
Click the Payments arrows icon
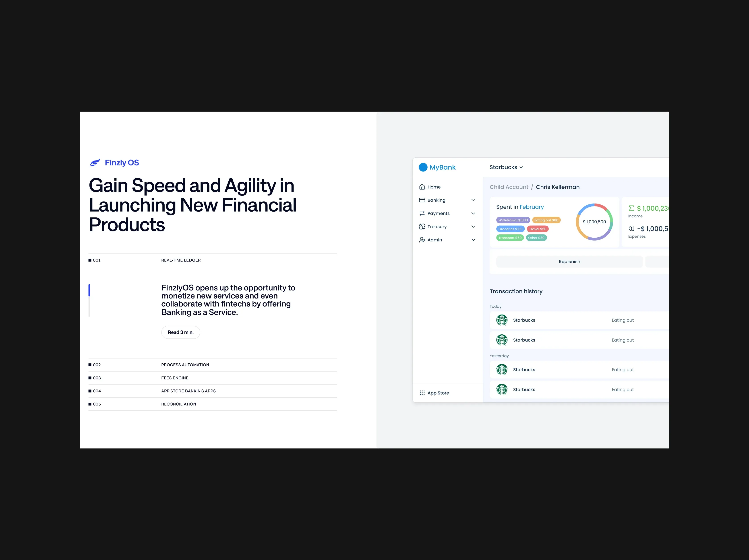tap(422, 213)
